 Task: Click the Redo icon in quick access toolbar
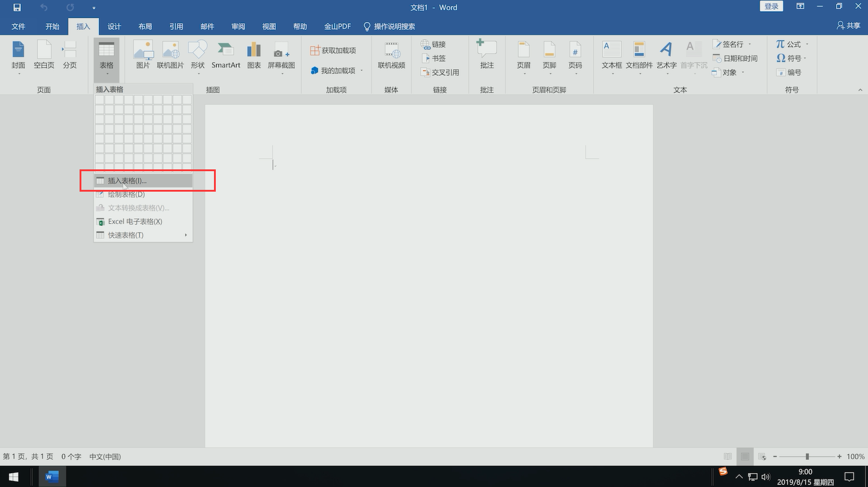[x=71, y=7]
